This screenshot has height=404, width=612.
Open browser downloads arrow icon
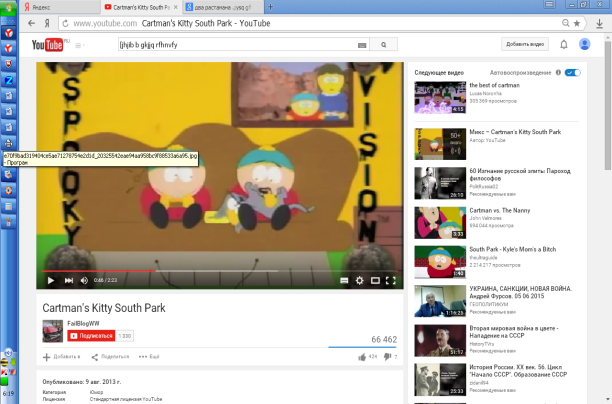pos(600,23)
